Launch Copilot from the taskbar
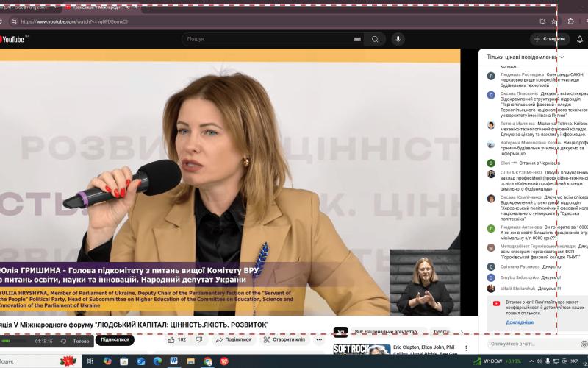588x368 pixels. [107, 361]
